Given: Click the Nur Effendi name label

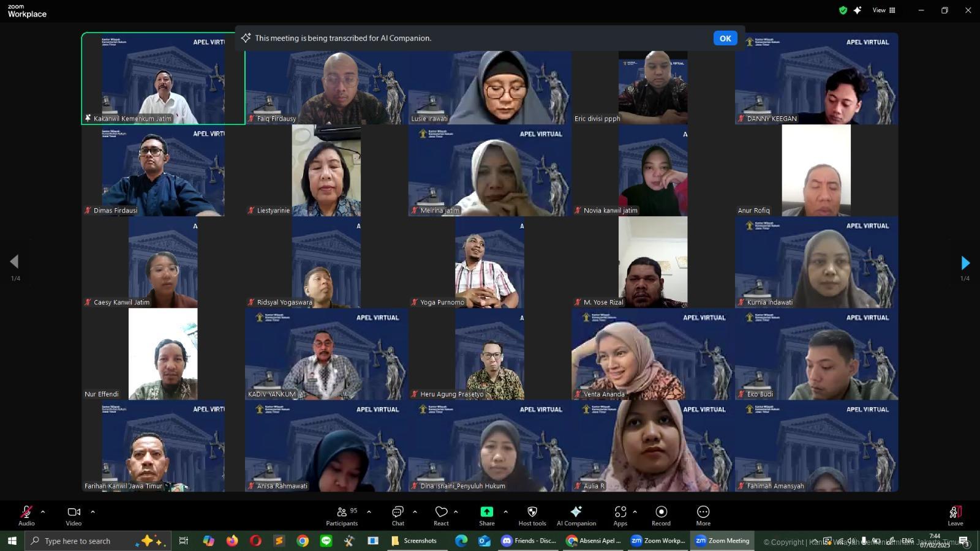Looking at the screenshot, I should (102, 394).
